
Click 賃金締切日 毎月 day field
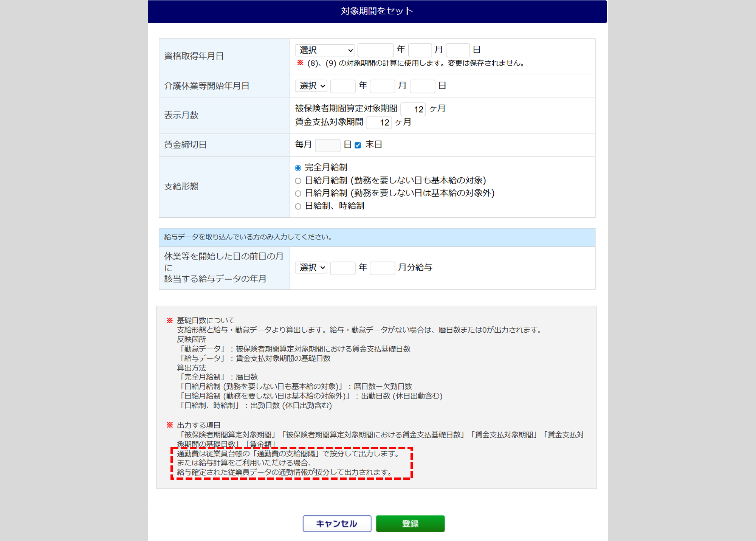[x=327, y=145]
